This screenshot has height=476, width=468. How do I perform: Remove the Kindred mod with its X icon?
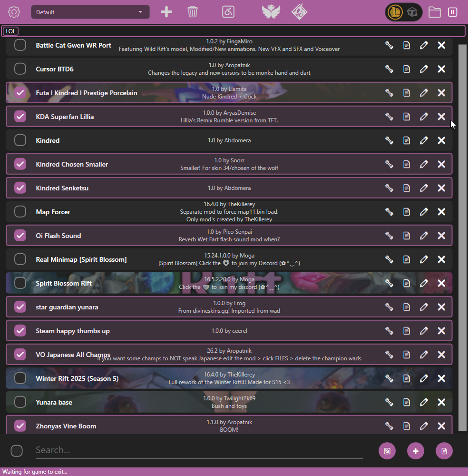click(x=441, y=140)
